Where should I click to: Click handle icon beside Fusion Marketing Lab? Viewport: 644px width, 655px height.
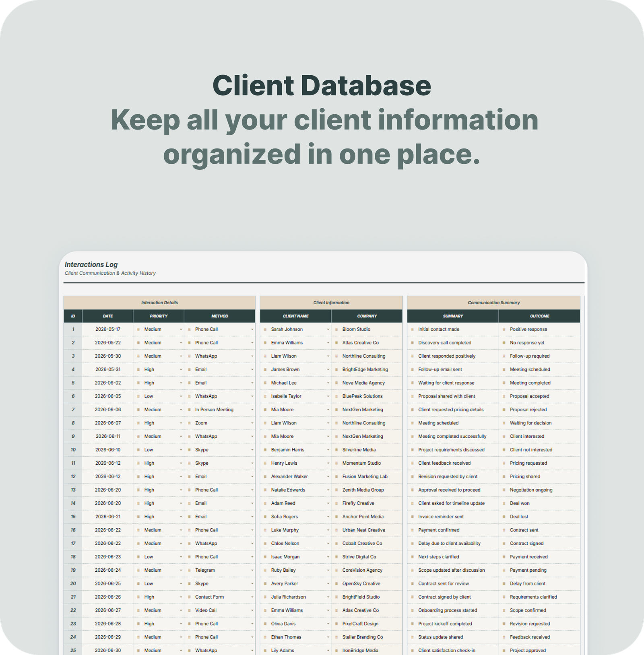(336, 476)
